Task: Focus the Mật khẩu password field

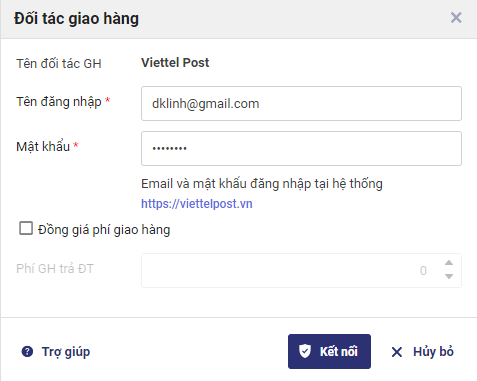Action: coord(301,148)
